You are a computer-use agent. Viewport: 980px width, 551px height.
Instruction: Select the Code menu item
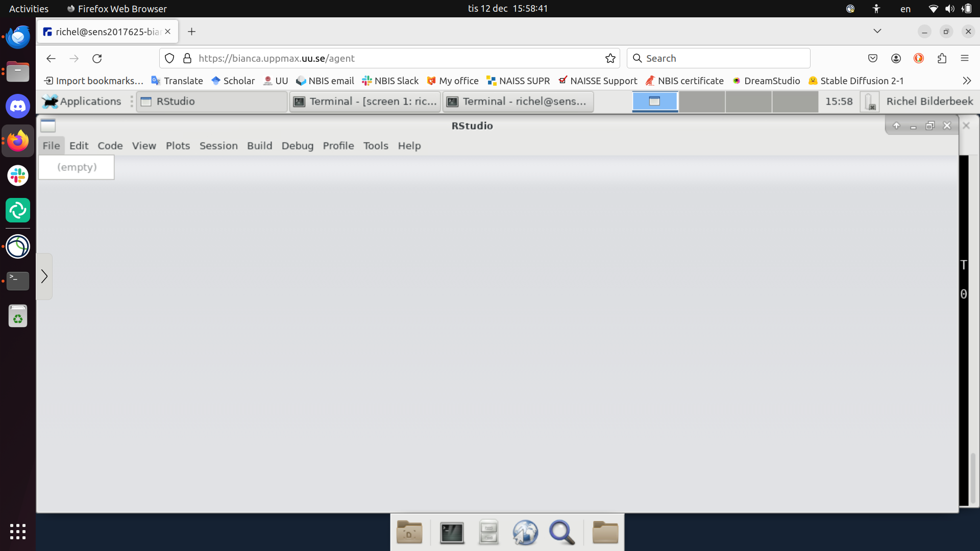pos(110,145)
